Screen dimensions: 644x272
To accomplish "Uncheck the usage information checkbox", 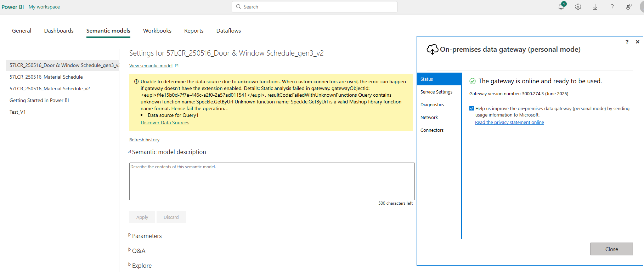I will pyautogui.click(x=471, y=108).
